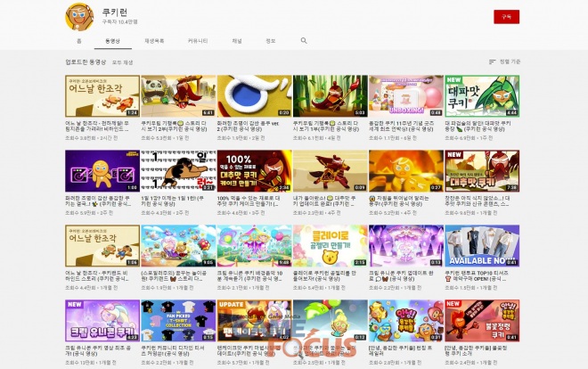The width and height of the screenshot is (588, 369).
Task: Click title '100% 먹을 수 있는 재료로 대추맛 쿠키 케이크'
Action: click(x=249, y=201)
